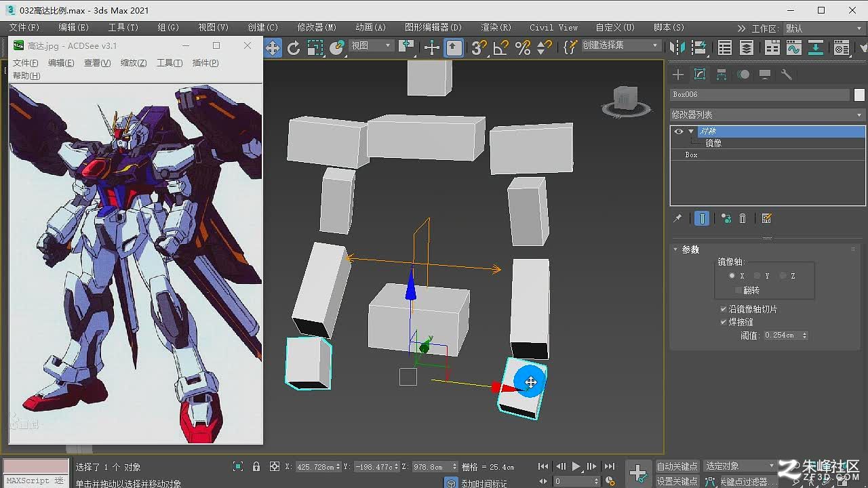
Task: Choose the Select and Scale tool
Action: [315, 47]
